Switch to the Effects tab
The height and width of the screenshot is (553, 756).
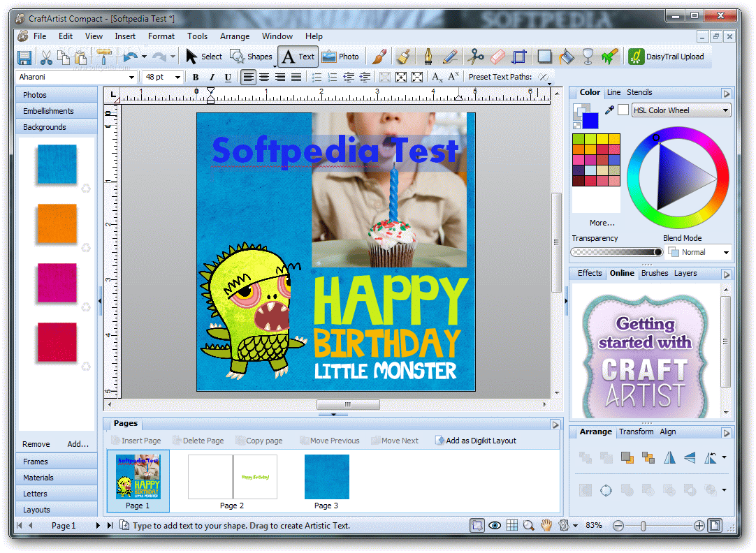tap(590, 273)
